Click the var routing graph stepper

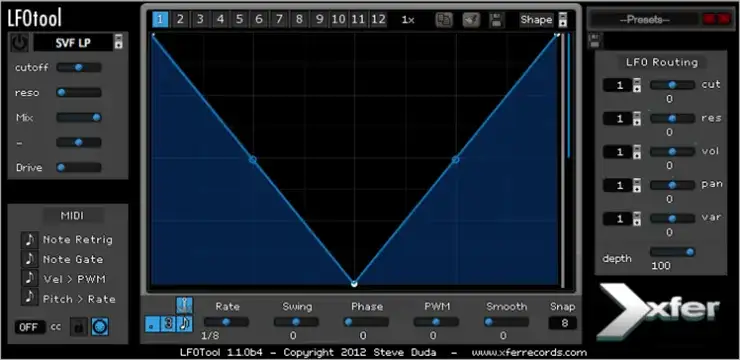(637, 219)
